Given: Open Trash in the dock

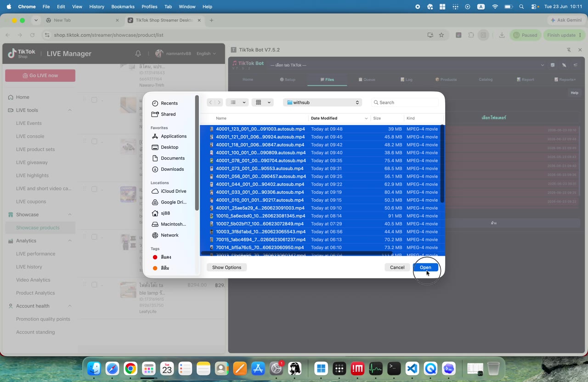Looking at the screenshot, I should point(493,368).
